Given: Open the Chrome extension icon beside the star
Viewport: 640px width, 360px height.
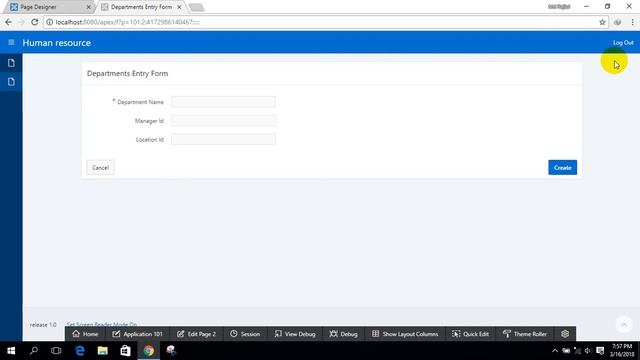Looking at the screenshot, I should click(617, 22).
